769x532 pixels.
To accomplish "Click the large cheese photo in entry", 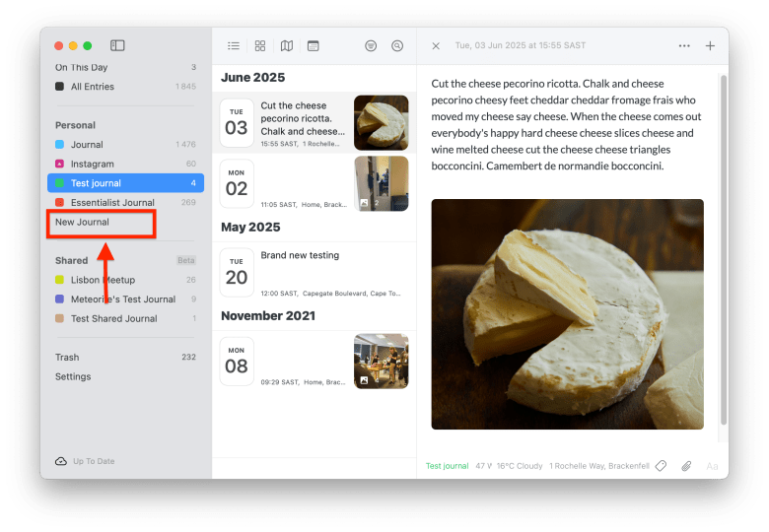I will click(x=568, y=314).
